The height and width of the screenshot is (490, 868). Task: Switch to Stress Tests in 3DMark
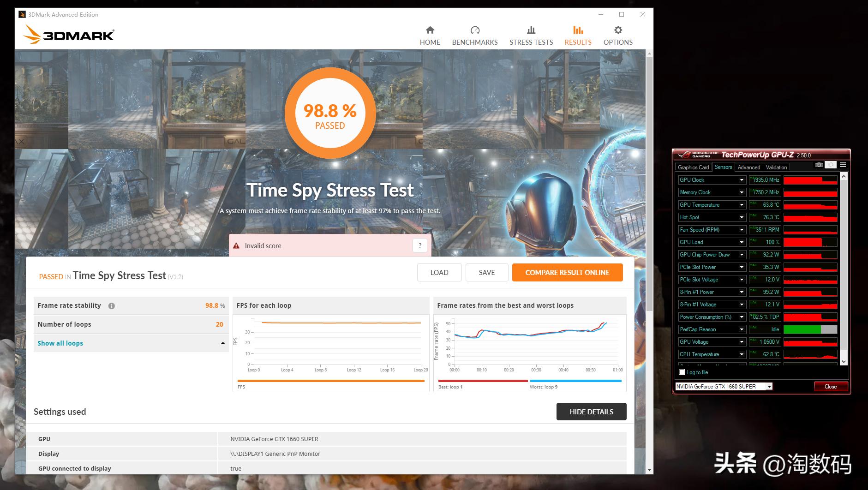531,36
